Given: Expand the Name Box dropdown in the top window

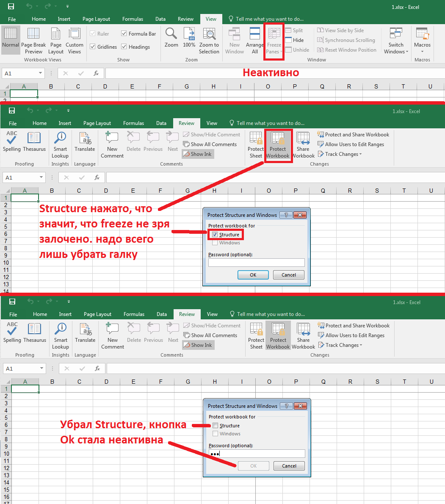Looking at the screenshot, I should pyautogui.click(x=40, y=73).
